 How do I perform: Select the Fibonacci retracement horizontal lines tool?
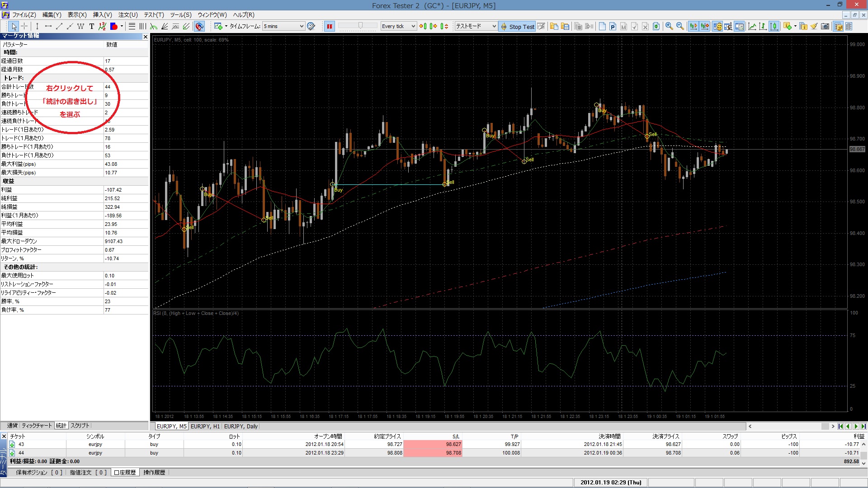132,26
